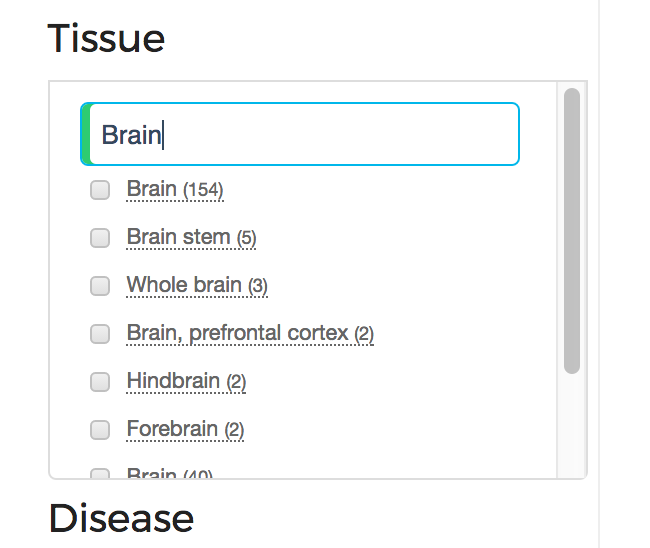Open the "Brain stem (5)" label link
Screen dimensions: 650x548
[192, 238]
